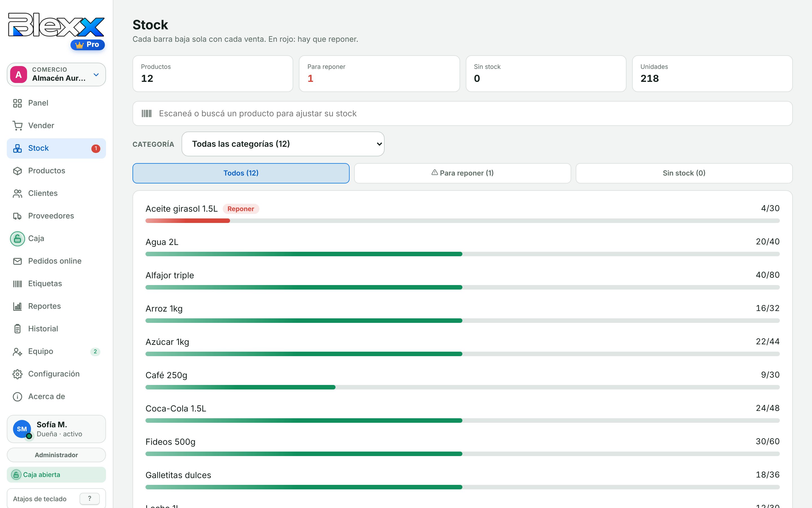Open Atajos de teclado help button
The width and height of the screenshot is (812, 508).
[x=89, y=499]
